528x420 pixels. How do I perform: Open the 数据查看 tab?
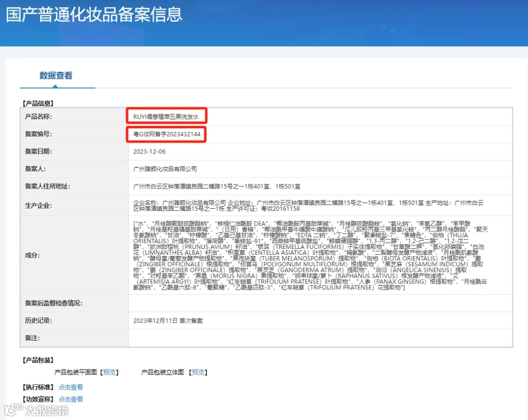(56, 75)
